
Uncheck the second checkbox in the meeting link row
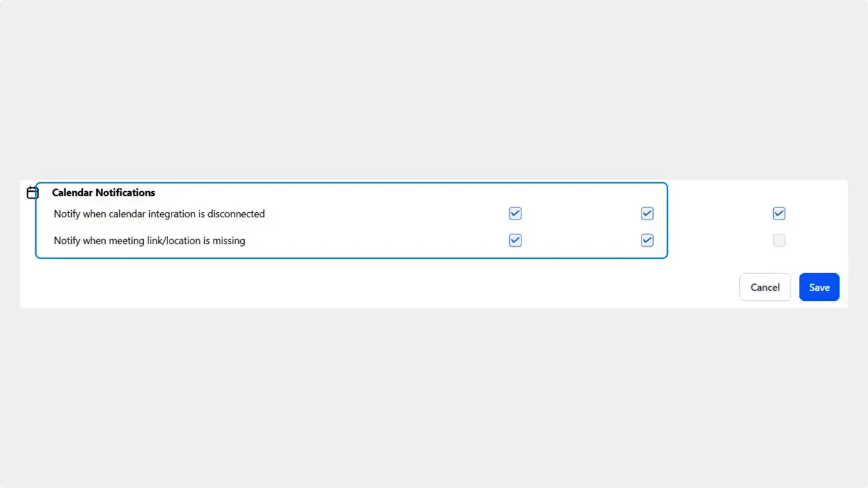point(647,240)
